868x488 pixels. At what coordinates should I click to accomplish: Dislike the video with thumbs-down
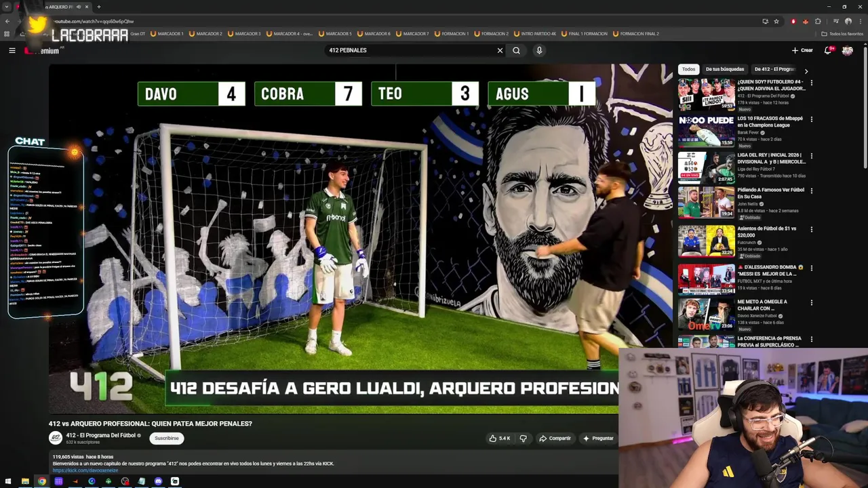pos(523,439)
